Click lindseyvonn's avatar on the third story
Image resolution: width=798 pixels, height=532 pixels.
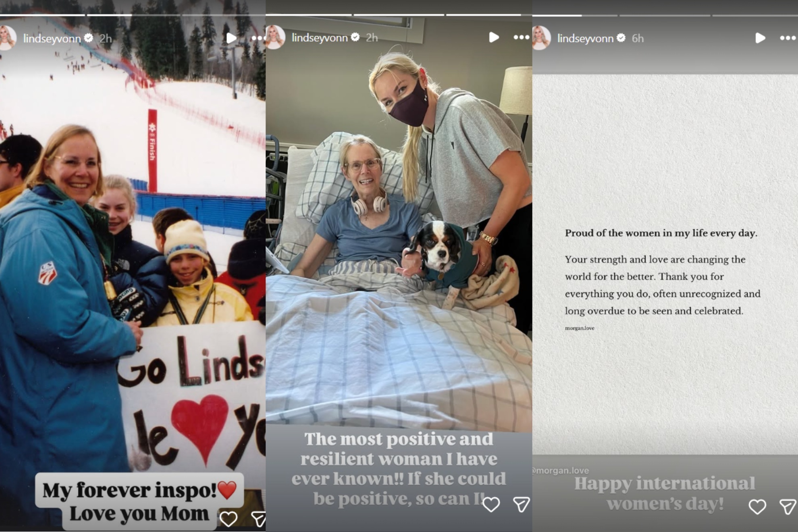541,38
